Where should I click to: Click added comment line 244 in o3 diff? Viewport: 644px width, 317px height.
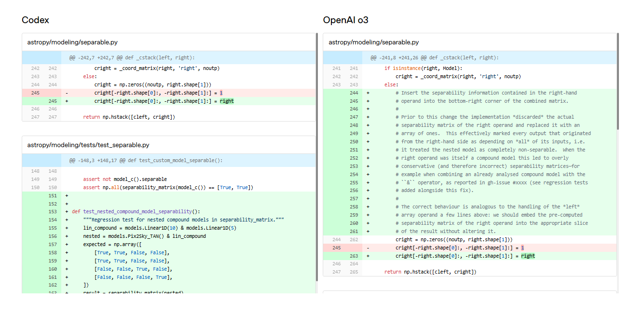point(470,93)
